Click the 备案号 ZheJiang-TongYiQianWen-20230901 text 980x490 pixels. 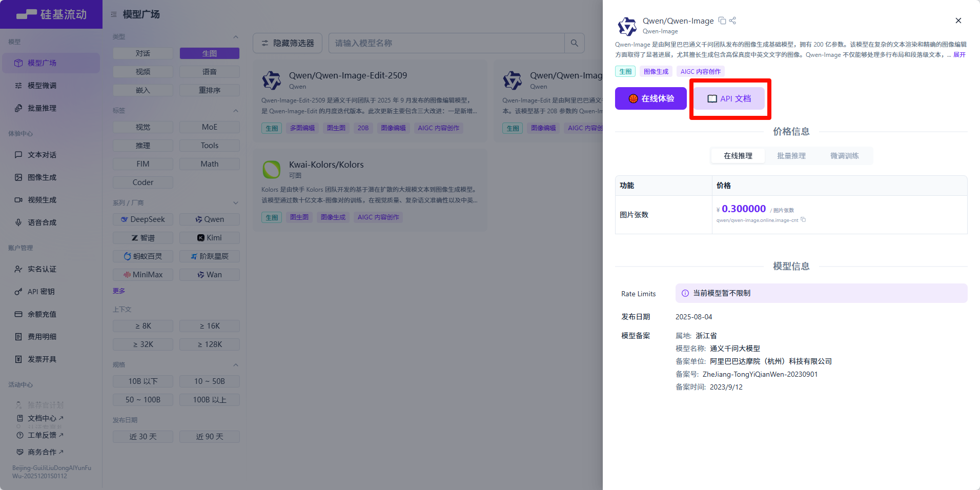tap(760, 374)
